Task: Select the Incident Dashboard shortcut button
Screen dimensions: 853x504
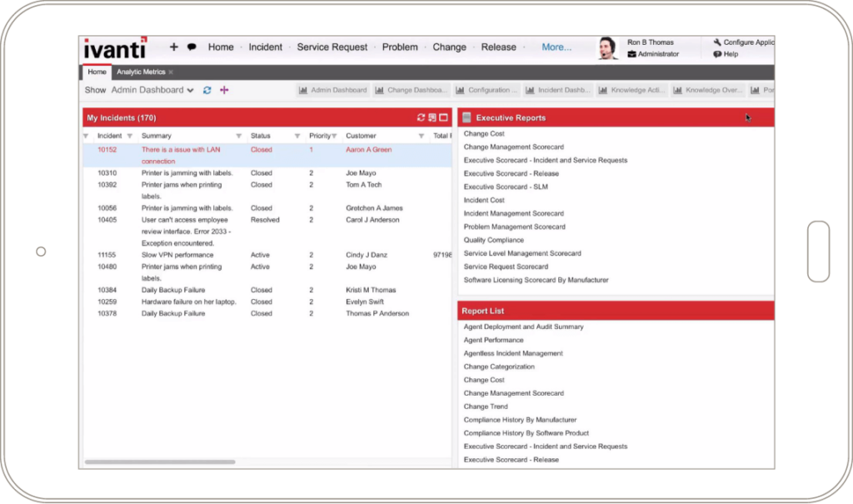Action: pos(558,90)
